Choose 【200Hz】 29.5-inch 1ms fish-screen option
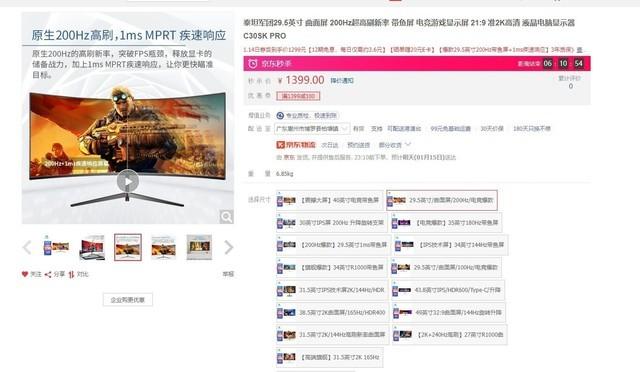The image size is (640, 372). point(333,245)
